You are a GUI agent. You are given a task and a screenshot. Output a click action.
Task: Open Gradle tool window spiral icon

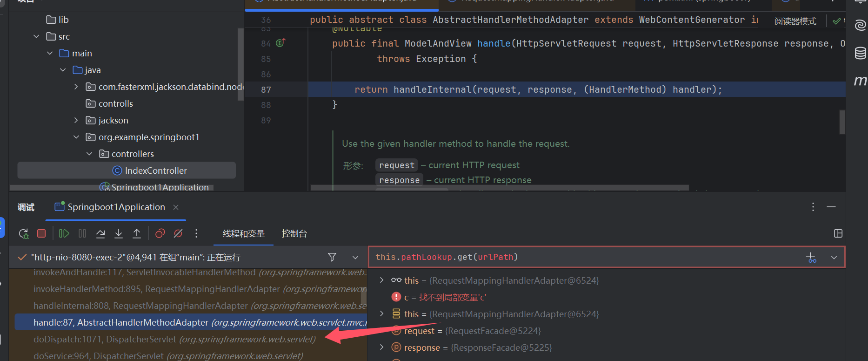(x=860, y=25)
